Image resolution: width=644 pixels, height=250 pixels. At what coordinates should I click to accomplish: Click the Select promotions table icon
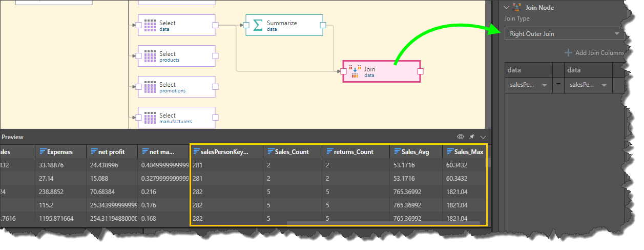[x=150, y=87]
